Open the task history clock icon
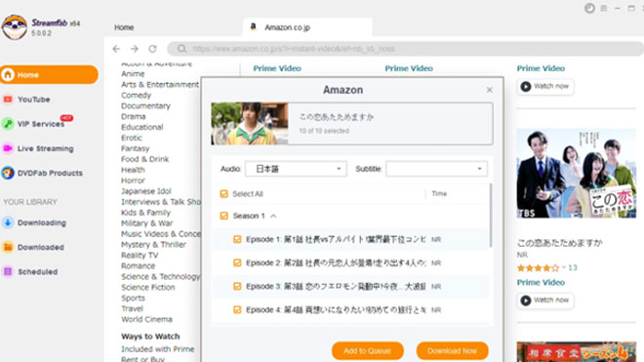Screen dimensions: 644x362 589,8
